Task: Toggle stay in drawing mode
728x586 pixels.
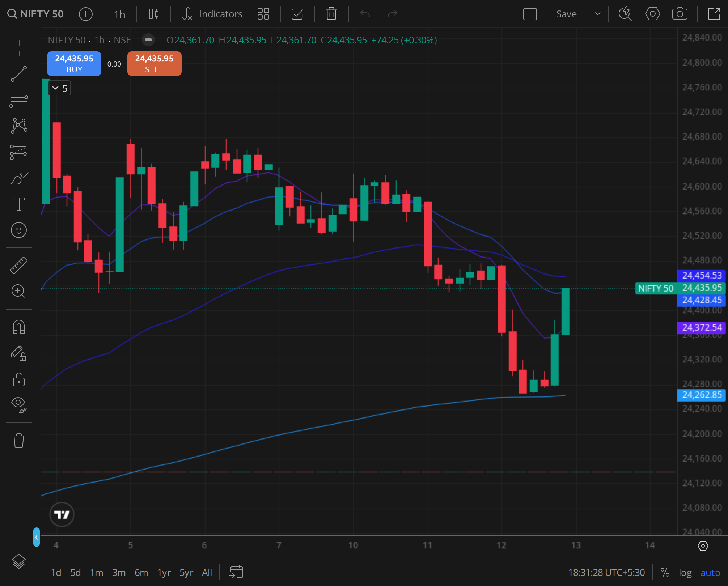Action: tap(19, 353)
